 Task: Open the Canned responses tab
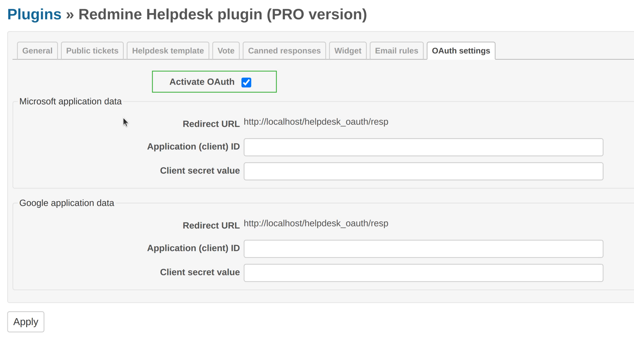[284, 51]
